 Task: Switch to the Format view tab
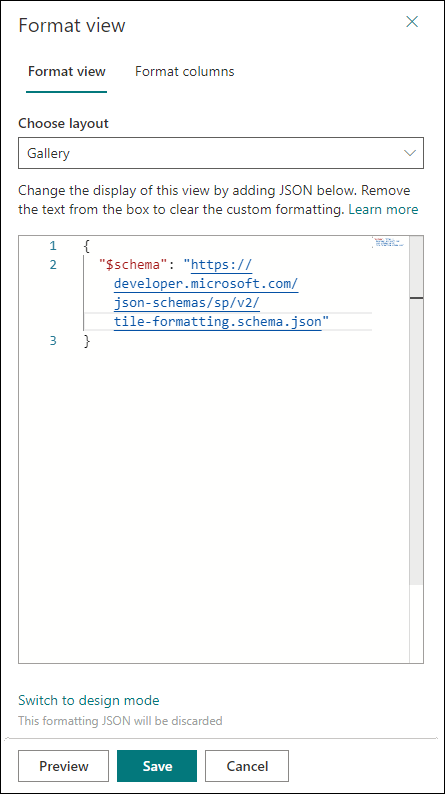click(x=67, y=71)
